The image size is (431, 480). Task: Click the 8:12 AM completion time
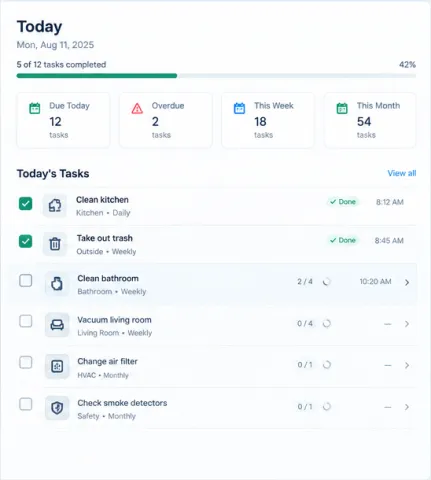pyautogui.click(x=390, y=202)
